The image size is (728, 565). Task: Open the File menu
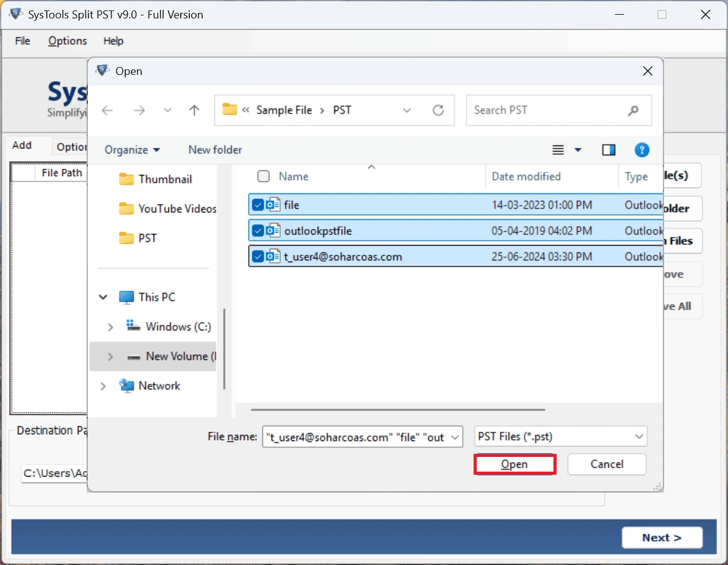point(22,41)
